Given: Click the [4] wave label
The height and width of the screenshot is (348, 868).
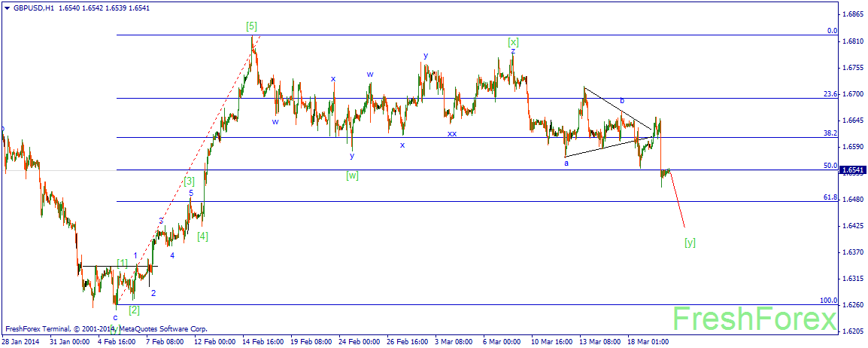Looking at the screenshot, I should tap(202, 236).
